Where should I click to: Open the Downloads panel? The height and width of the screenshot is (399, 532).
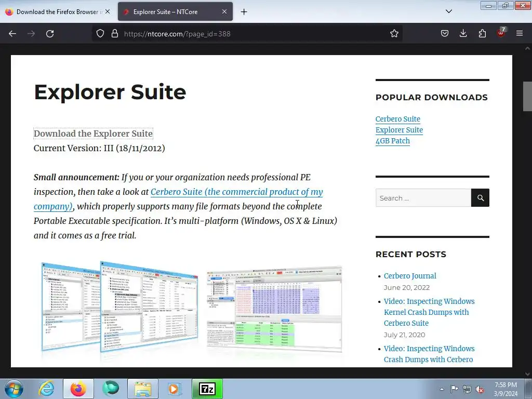pos(463,34)
